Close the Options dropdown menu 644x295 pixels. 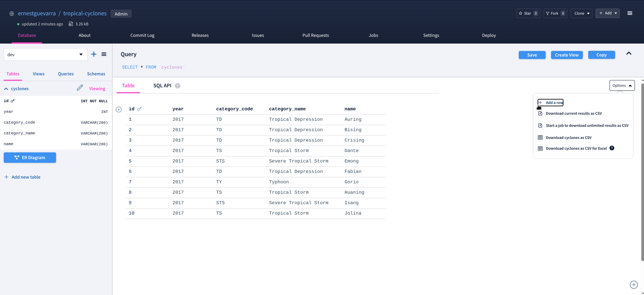622,85
